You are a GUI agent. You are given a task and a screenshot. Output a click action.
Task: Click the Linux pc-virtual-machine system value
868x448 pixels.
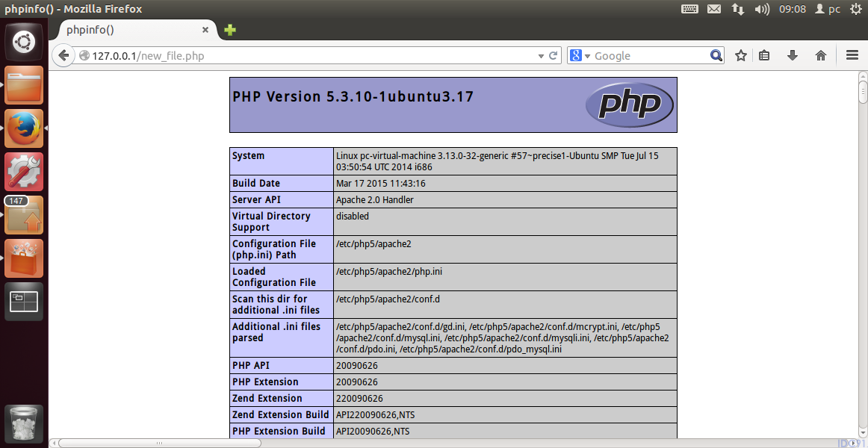pyautogui.click(x=497, y=161)
